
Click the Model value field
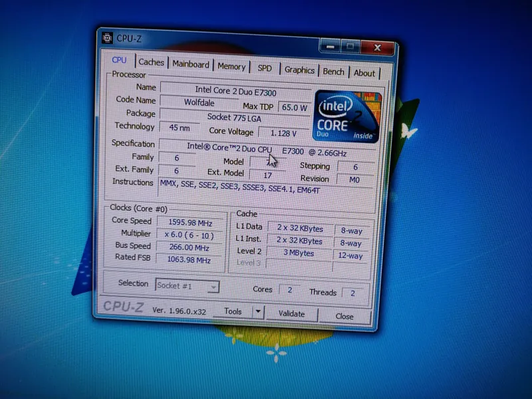click(x=269, y=162)
